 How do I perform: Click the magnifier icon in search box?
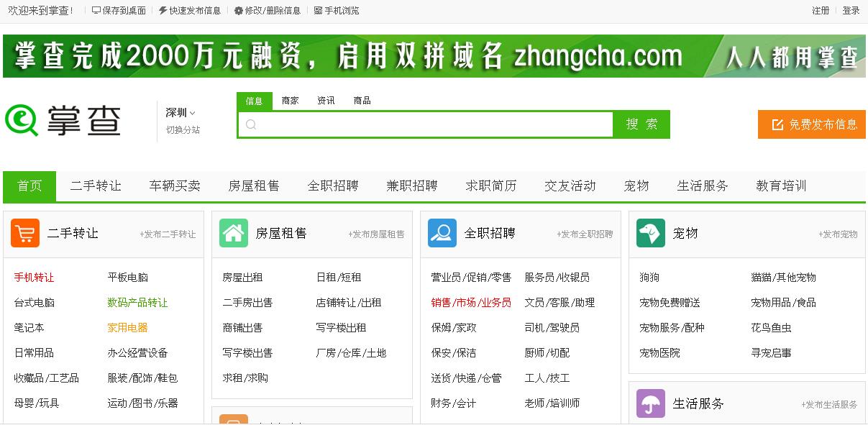251,124
